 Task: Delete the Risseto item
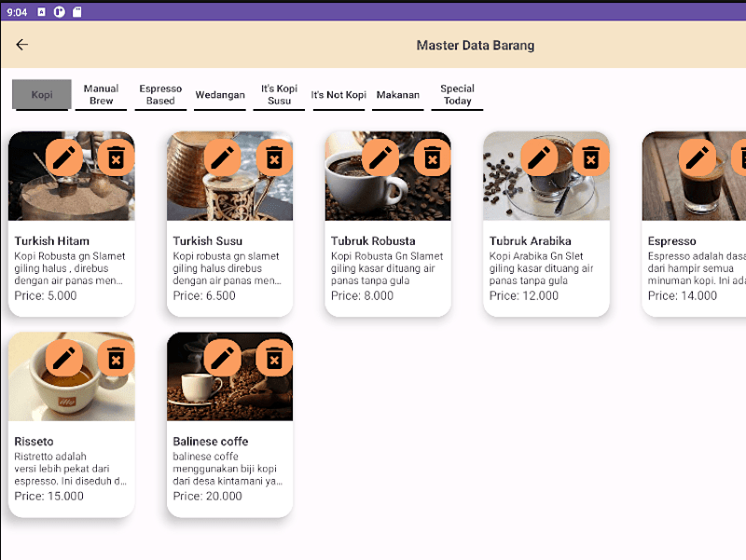point(116,358)
